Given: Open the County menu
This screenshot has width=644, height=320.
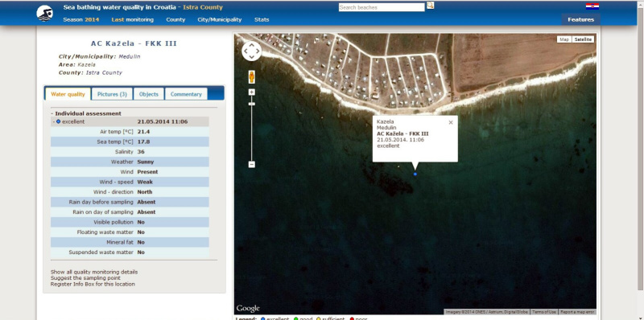Looking at the screenshot, I should click(175, 19).
